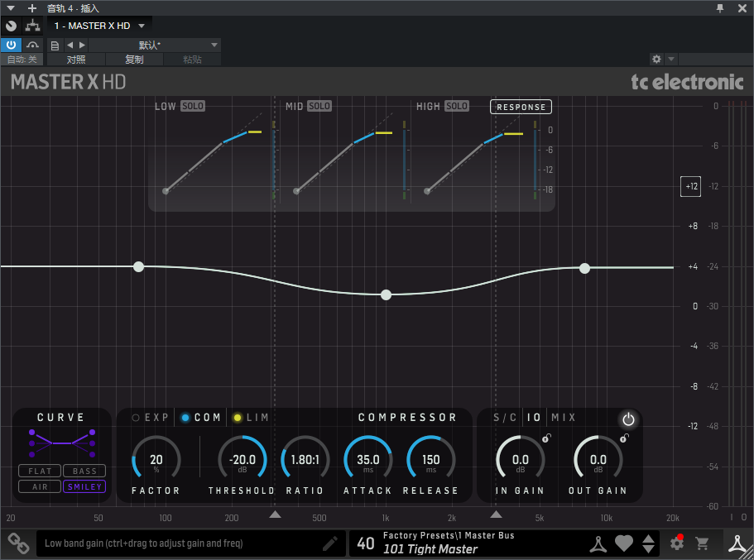Select the COM compressor mode
Screen dimensions: 754x560
[201, 418]
